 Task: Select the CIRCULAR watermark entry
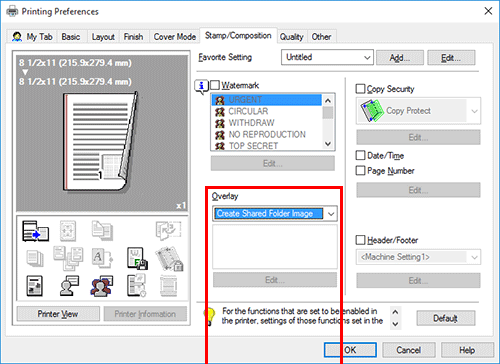click(267, 111)
